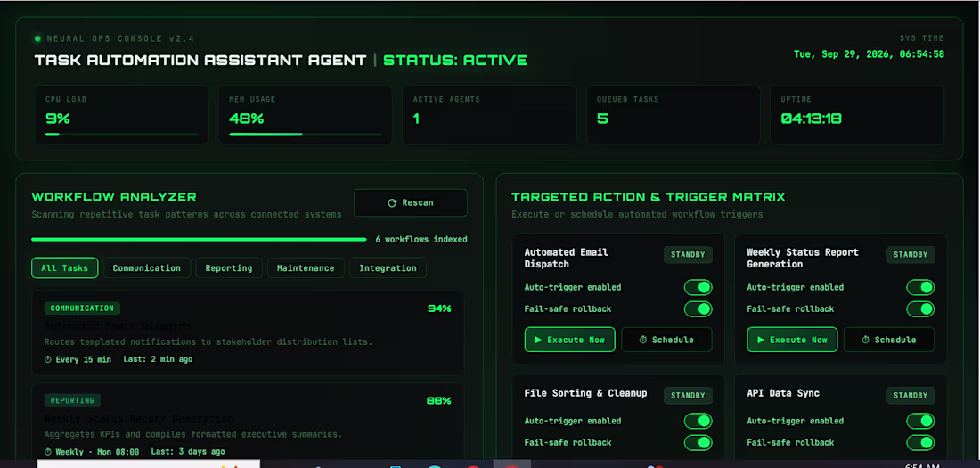This screenshot has height=468, width=980.
Task: Click the Workflow Analyzer heading
Action: [114, 197]
